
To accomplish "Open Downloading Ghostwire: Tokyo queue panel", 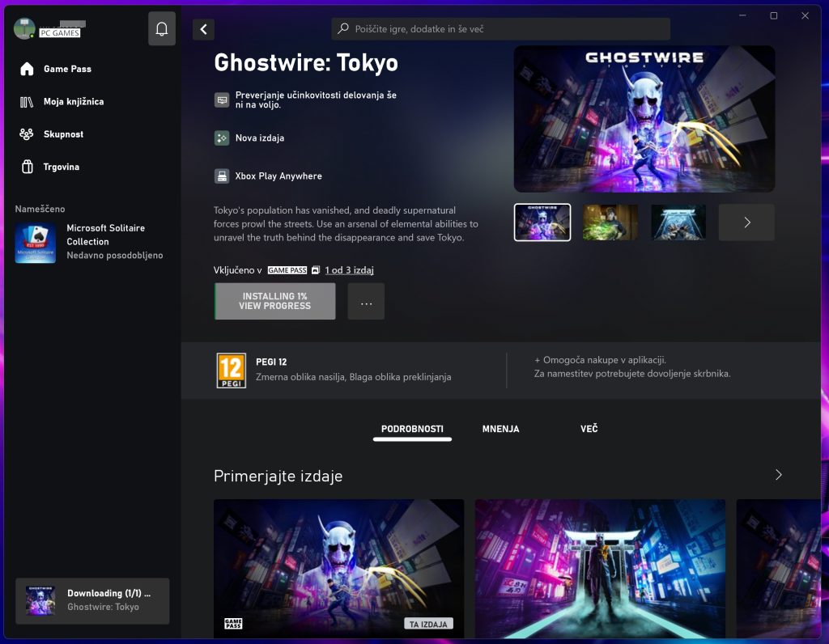I will [x=92, y=600].
